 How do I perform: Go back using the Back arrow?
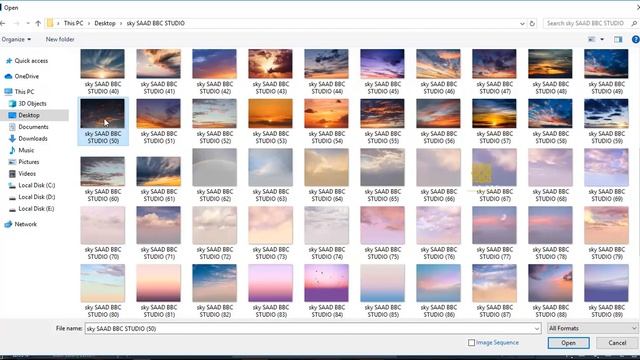[2, 24]
